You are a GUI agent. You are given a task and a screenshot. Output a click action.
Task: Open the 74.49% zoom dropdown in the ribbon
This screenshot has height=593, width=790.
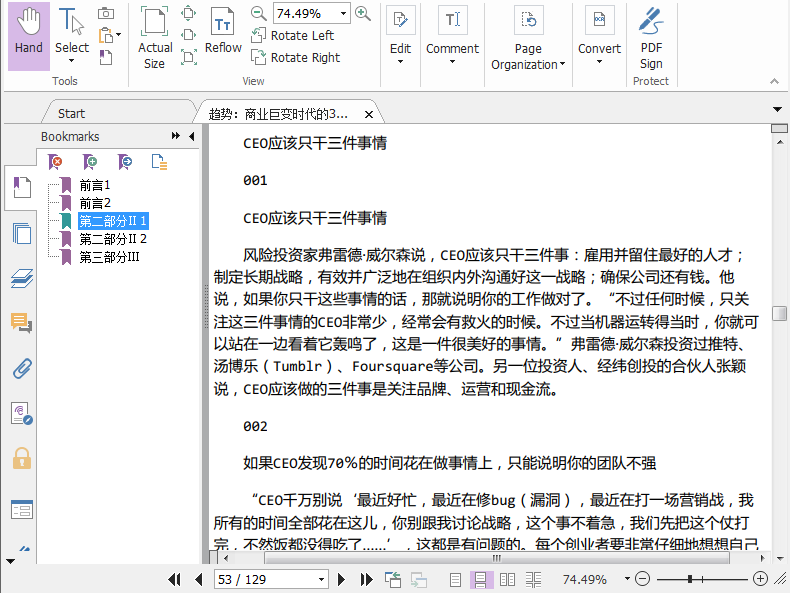[x=343, y=14]
